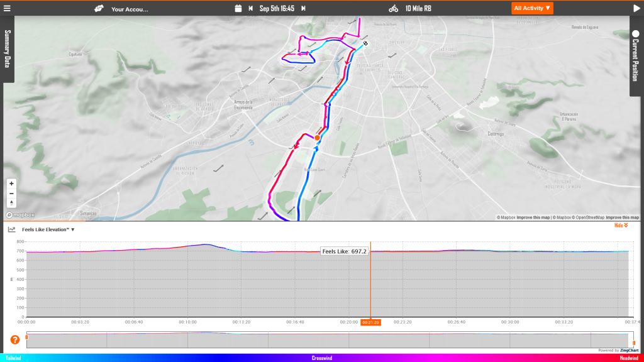Expand the Summary Data side tab
Image resolution: width=644 pixels, height=362 pixels.
(x=8, y=49)
